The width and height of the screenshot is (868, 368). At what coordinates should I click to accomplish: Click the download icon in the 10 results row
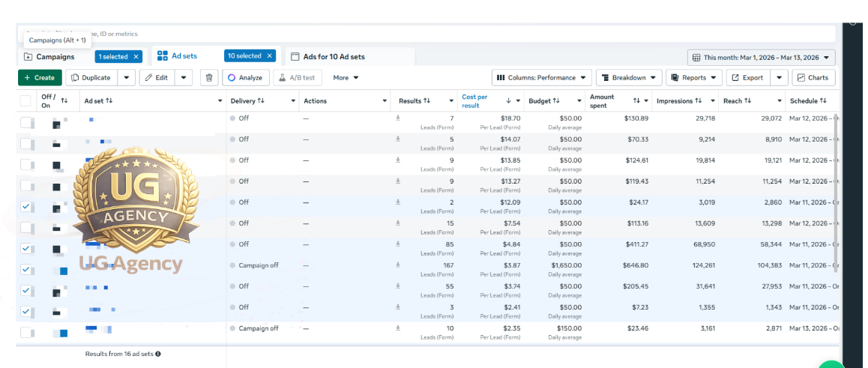coord(397,328)
